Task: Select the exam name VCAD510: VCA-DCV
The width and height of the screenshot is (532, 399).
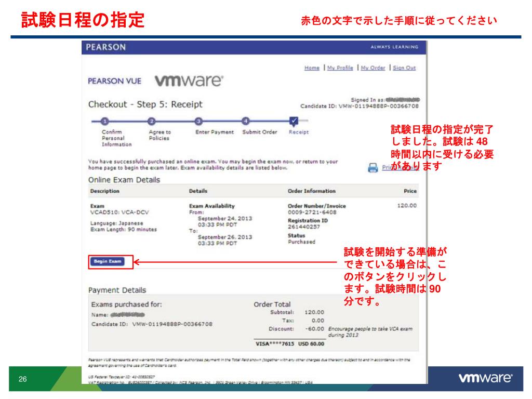Action: (119, 212)
